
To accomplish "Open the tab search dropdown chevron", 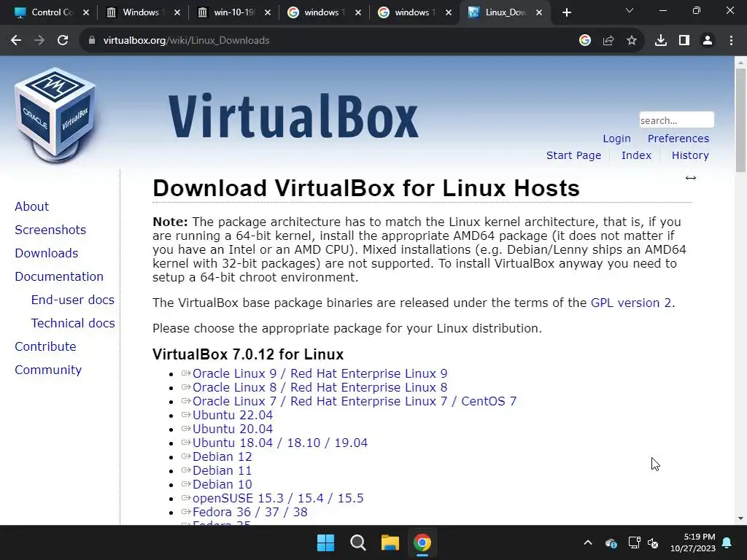I will click(x=630, y=10).
